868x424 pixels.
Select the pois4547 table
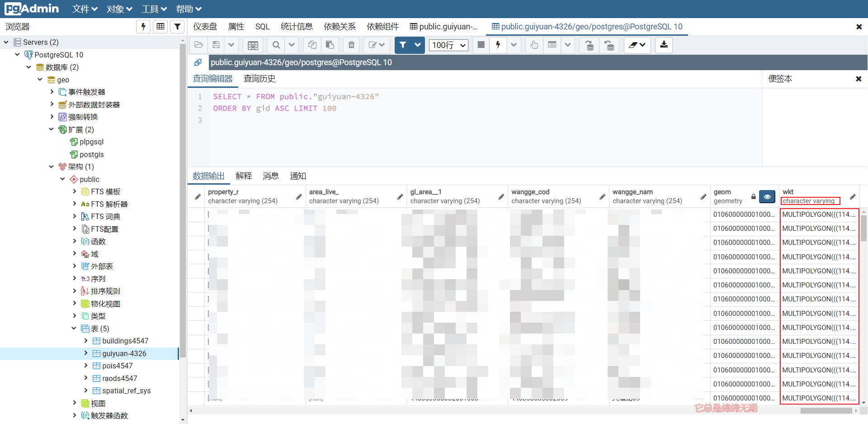(x=118, y=366)
